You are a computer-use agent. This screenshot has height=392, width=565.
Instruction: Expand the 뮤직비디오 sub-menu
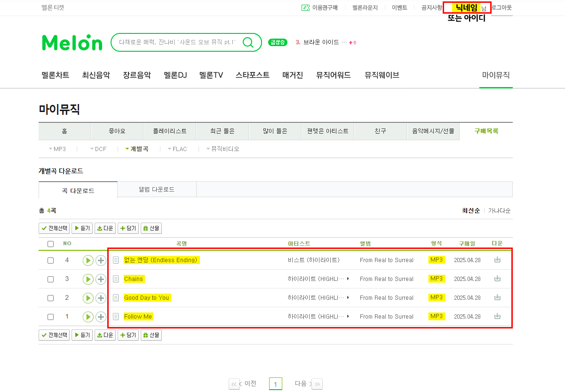click(x=223, y=149)
